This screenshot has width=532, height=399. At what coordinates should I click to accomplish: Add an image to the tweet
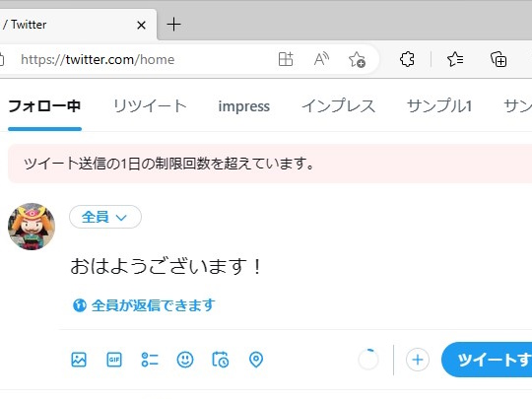79,360
